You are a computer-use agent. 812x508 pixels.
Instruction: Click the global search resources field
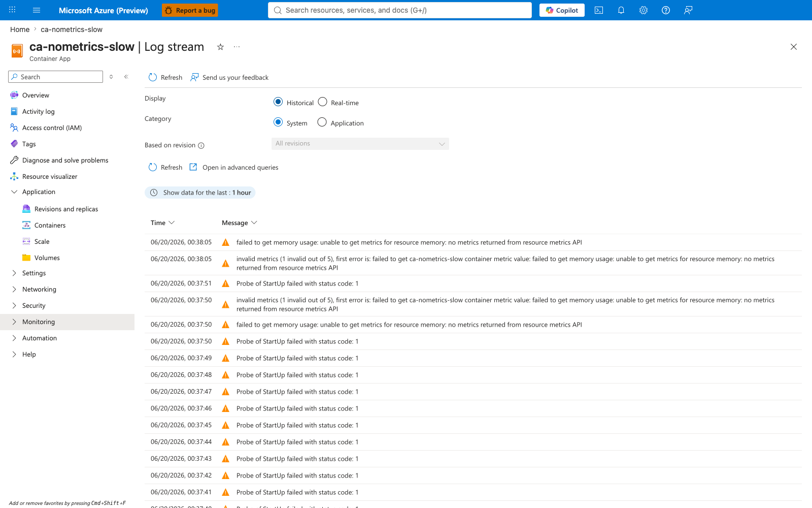point(400,10)
